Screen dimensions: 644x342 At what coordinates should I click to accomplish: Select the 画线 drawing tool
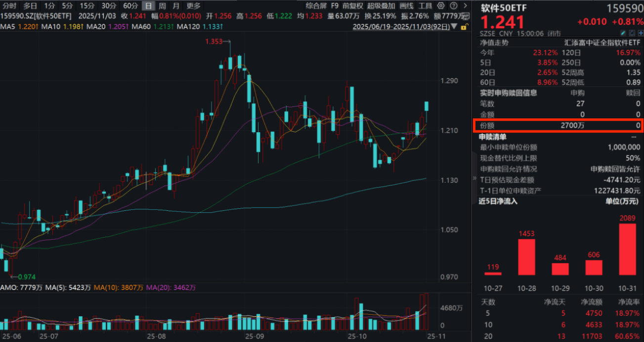pos(405,6)
